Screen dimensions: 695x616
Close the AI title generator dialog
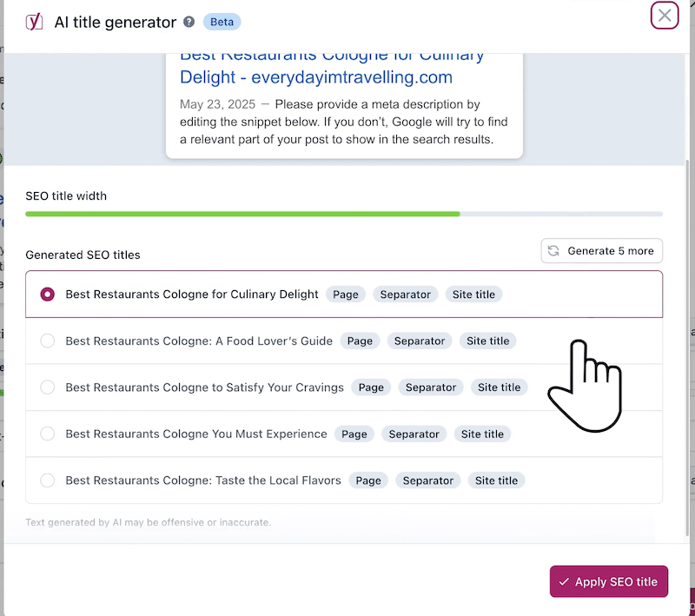665,16
